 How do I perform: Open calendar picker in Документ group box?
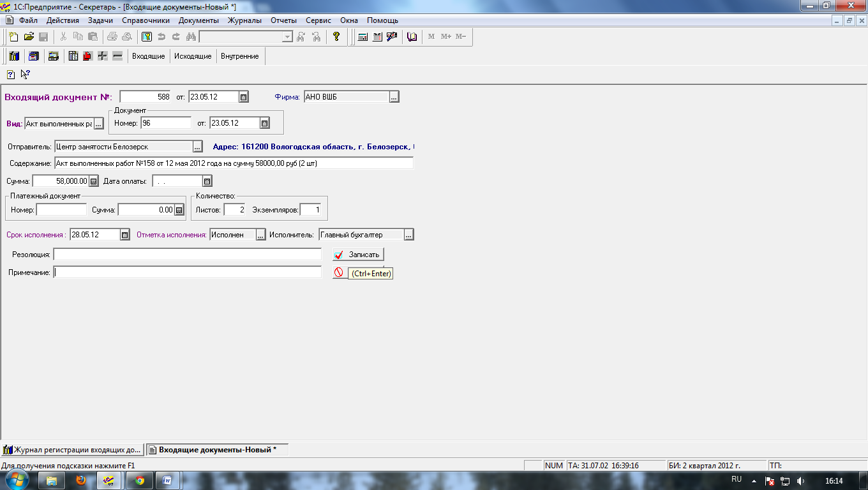tap(265, 122)
